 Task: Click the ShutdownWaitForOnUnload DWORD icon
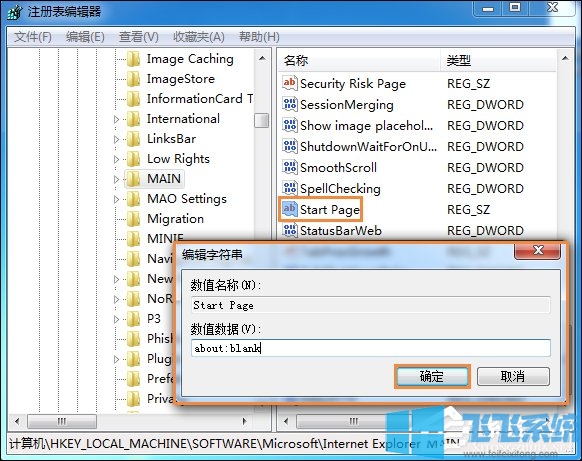(289, 146)
